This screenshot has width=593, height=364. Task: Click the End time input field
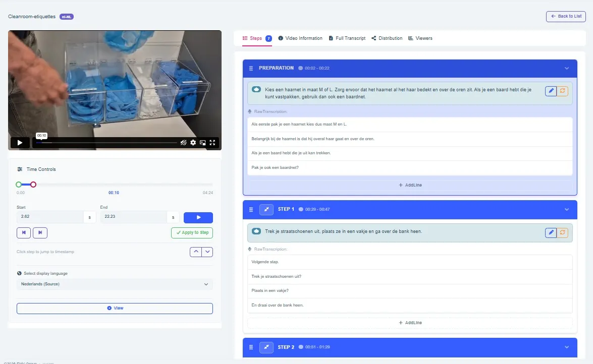(x=134, y=217)
